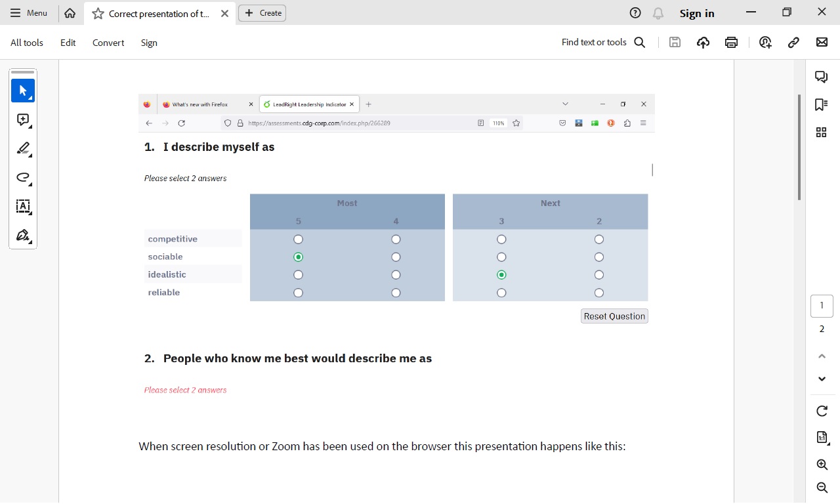Click the Create new tab button

click(262, 13)
